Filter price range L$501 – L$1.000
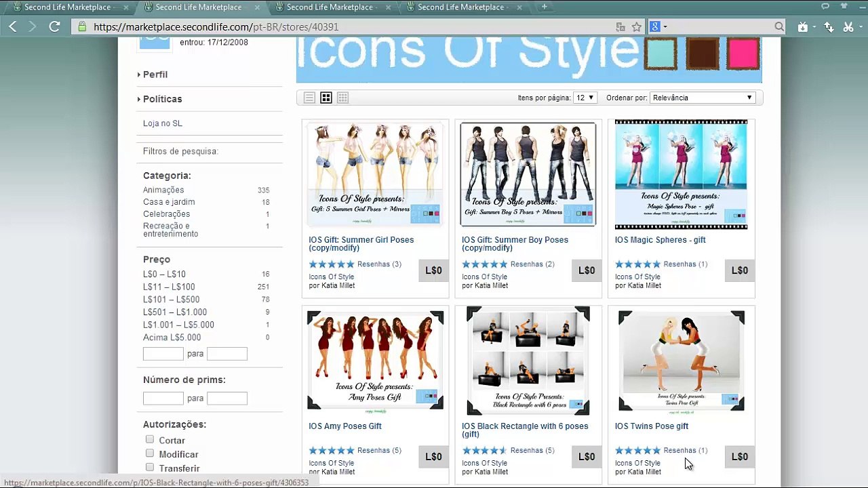 (x=175, y=312)
